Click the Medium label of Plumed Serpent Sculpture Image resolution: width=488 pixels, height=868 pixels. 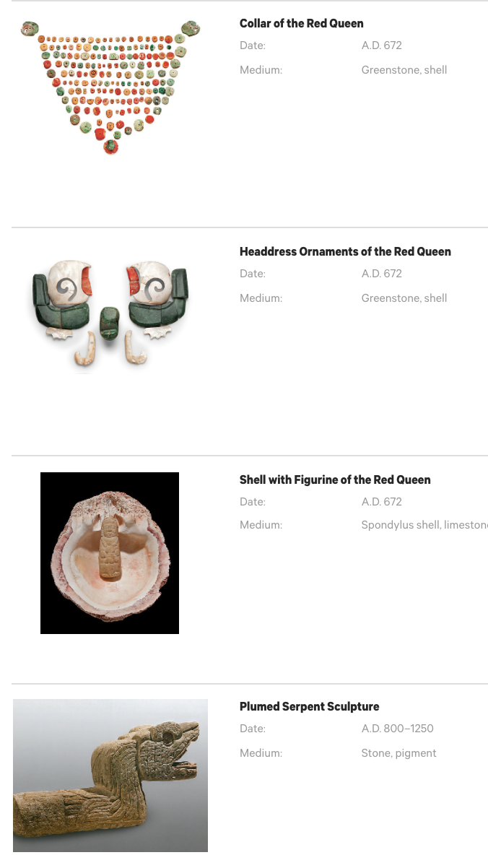261,753
